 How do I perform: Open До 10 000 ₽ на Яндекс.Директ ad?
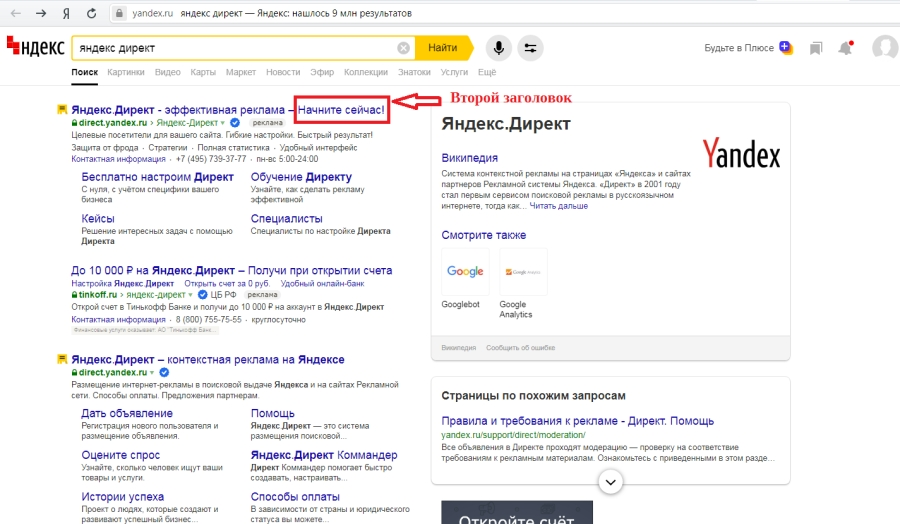pos(231,270)
